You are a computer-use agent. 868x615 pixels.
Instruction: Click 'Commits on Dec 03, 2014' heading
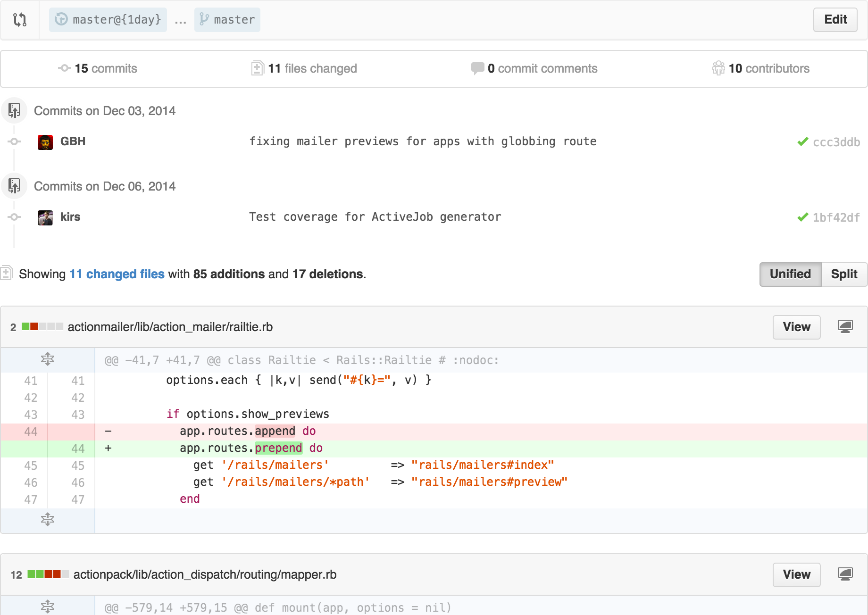(x=105, y=111)
